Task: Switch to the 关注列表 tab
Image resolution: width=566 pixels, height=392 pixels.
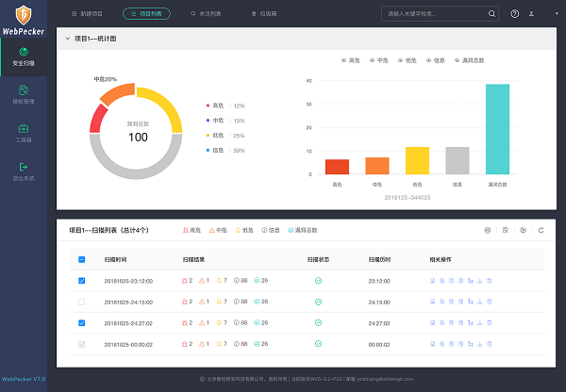Action: pyautogui.click(x=205, y=14)
